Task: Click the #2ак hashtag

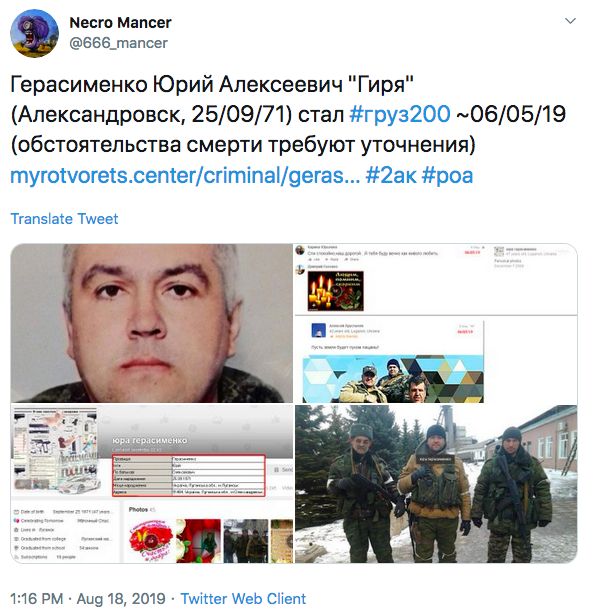Action: 390,176
